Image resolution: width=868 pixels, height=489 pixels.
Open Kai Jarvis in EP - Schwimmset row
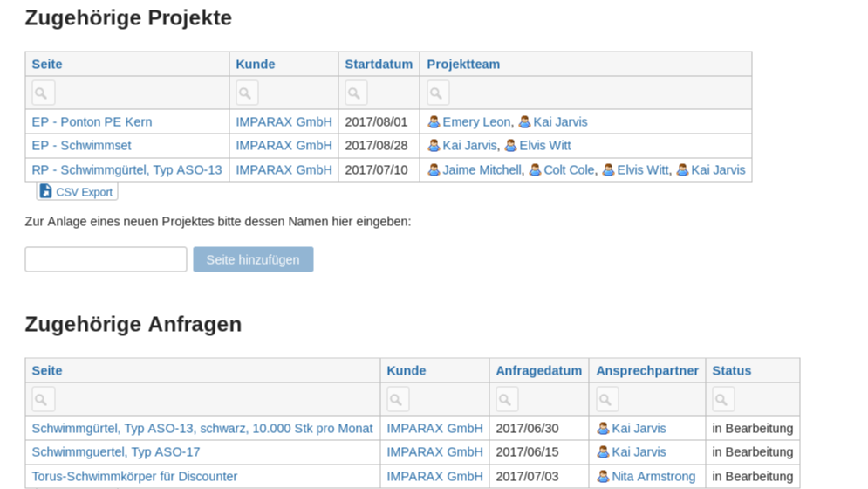(469, 146)
